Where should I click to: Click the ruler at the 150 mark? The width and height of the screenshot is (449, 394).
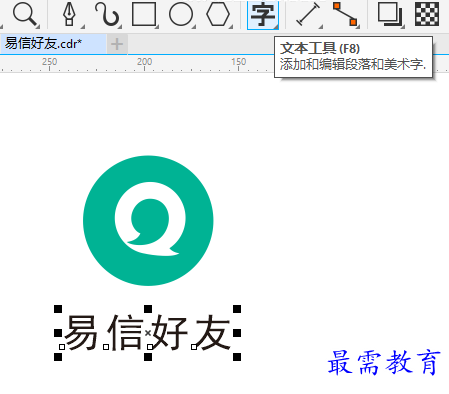pos(239,62)
